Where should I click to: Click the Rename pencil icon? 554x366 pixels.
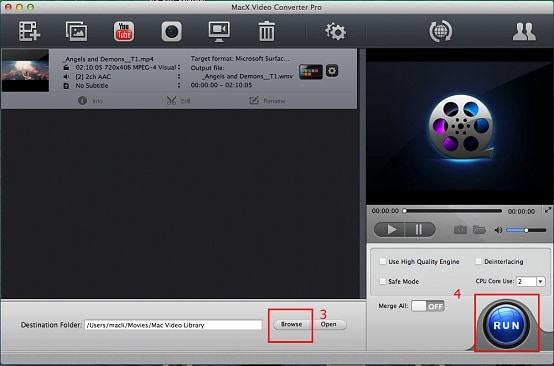click(x=254, y=101)
